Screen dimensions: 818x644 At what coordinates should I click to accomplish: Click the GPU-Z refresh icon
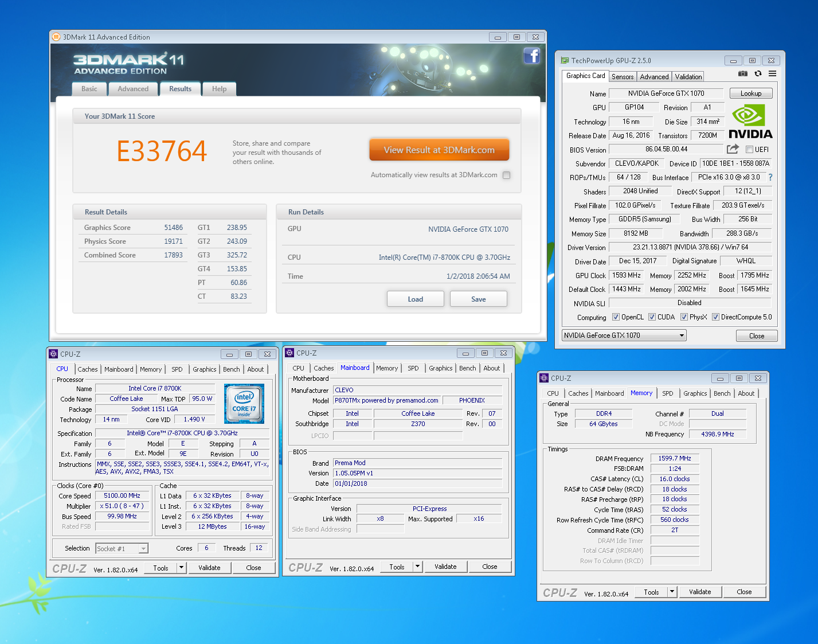(758, 73)
